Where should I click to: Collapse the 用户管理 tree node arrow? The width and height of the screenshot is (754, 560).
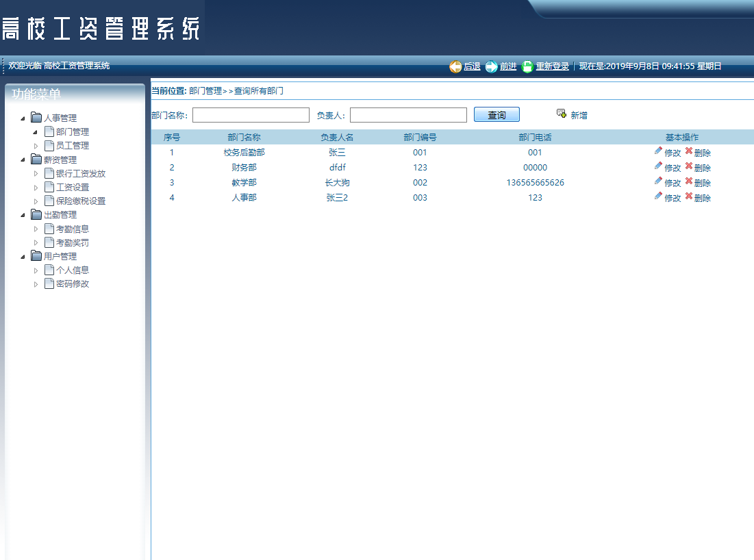pyautogui.click(x=23, y=257)
